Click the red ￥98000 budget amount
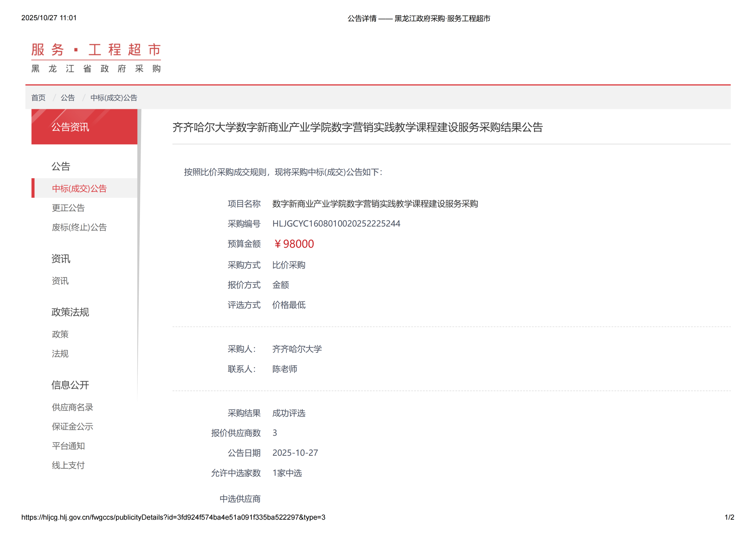Image resolution: width=756 pixels, height=534 pixels. (293, 244)
